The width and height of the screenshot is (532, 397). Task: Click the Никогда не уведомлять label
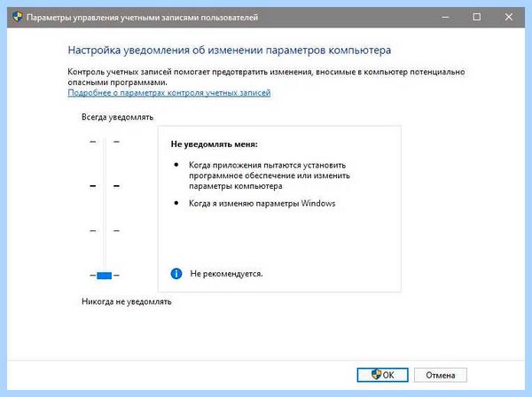[x=127, y=301]
